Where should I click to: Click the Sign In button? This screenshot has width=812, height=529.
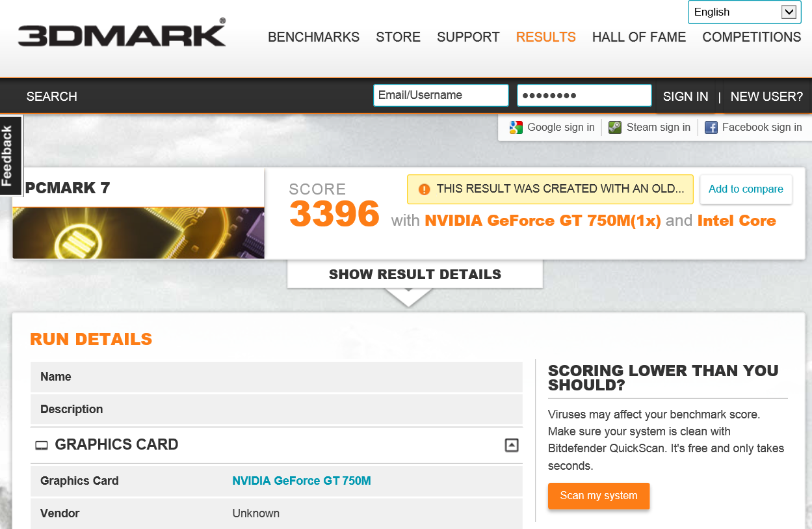pyautogui.click(x=685, y=96)
